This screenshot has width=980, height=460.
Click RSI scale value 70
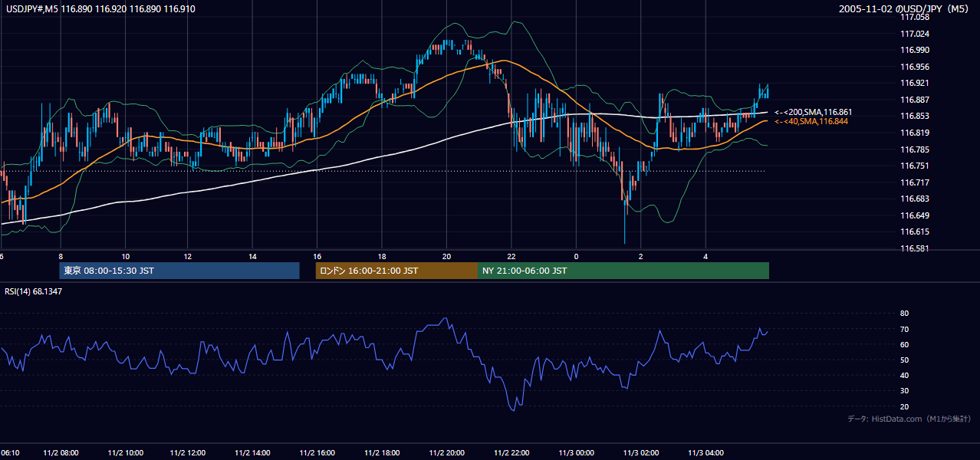pos(904,329)
